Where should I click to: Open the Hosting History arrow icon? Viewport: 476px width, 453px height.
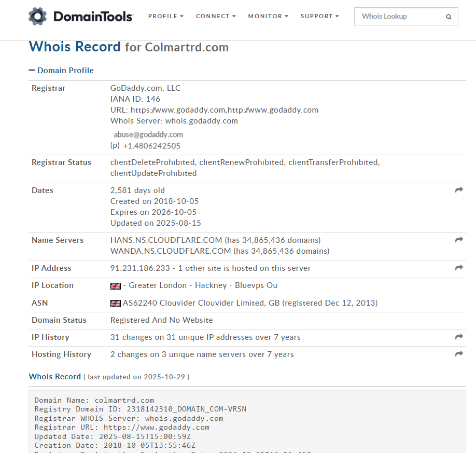click(459, 354)
